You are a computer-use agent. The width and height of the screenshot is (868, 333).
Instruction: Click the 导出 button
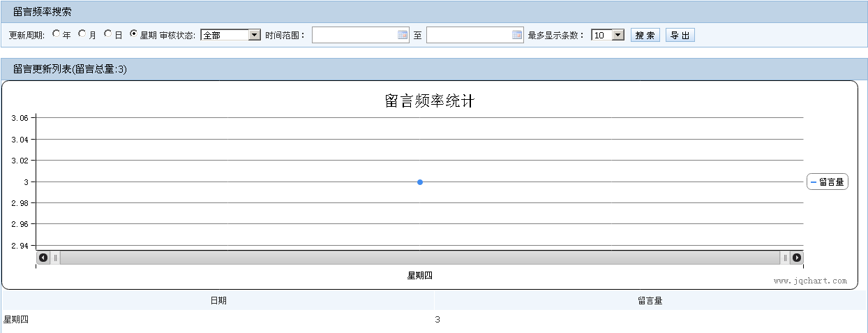tap(680, 35)
